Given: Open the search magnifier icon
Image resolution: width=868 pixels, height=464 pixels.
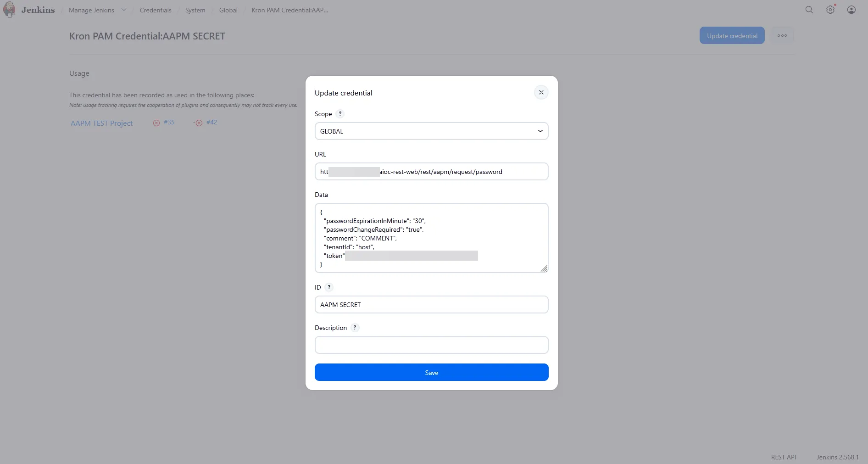Looking at the screenshot, I should (x=809, y=10).
